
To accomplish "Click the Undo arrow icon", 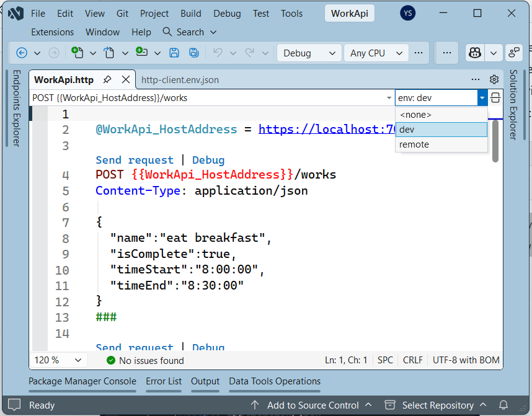I will (218, 53).
